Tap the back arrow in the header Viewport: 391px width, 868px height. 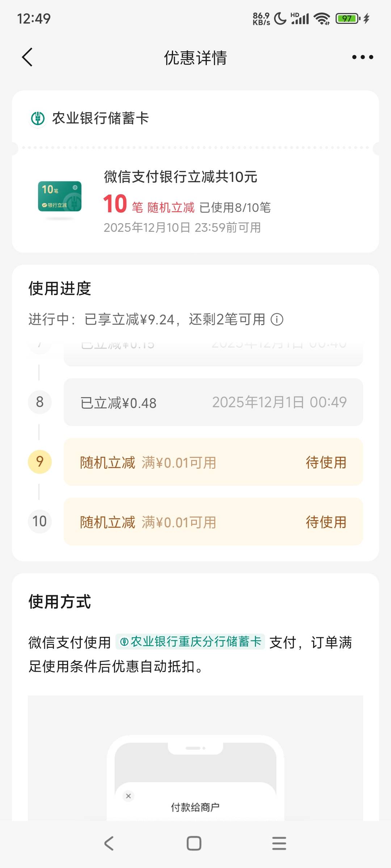click(28, 57)
